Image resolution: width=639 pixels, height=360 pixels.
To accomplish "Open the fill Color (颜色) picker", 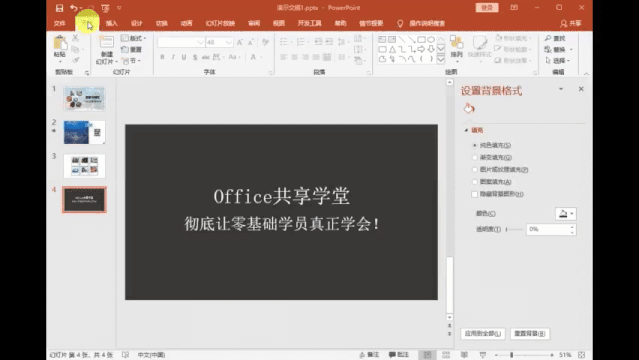I will 566,214.
